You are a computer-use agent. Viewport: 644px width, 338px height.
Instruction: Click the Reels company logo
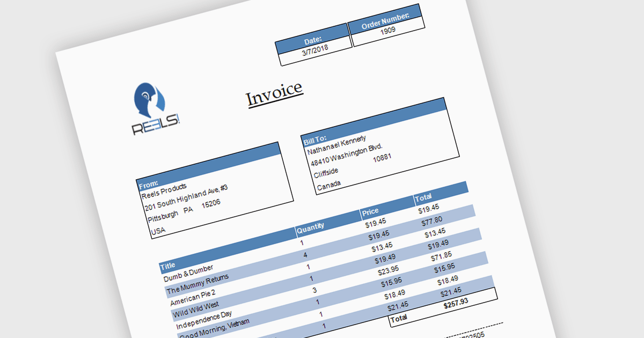pos(157,109)
